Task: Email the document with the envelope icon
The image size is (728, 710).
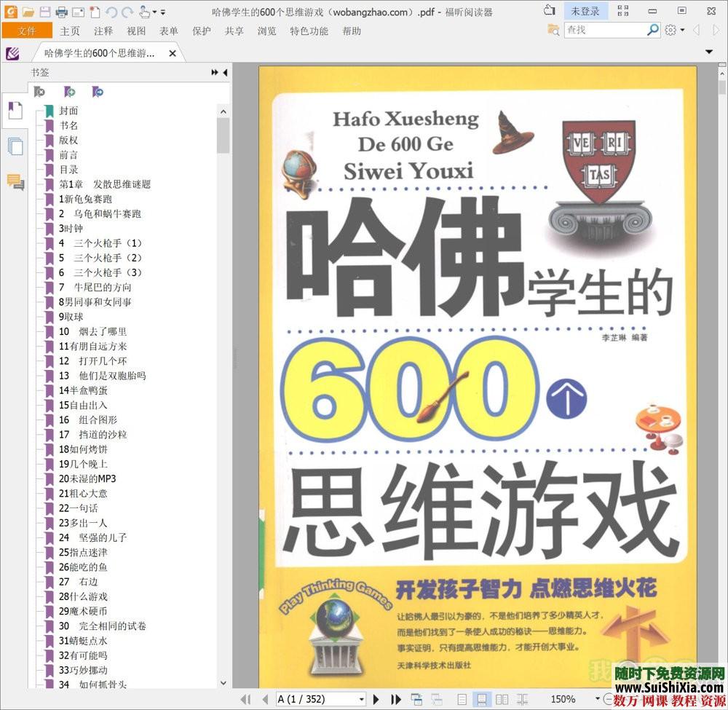Action: pyautogui.click(x=79, y=12)
